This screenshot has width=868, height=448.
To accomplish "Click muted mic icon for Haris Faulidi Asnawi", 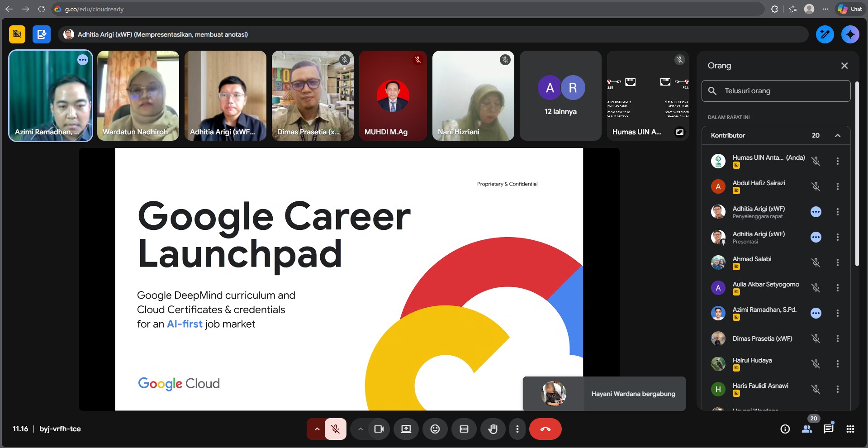I will (x=816, y=389).
